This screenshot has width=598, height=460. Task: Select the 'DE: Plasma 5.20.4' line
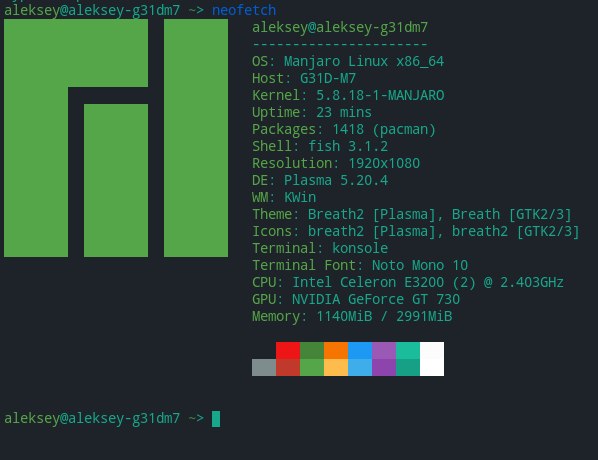320,180
